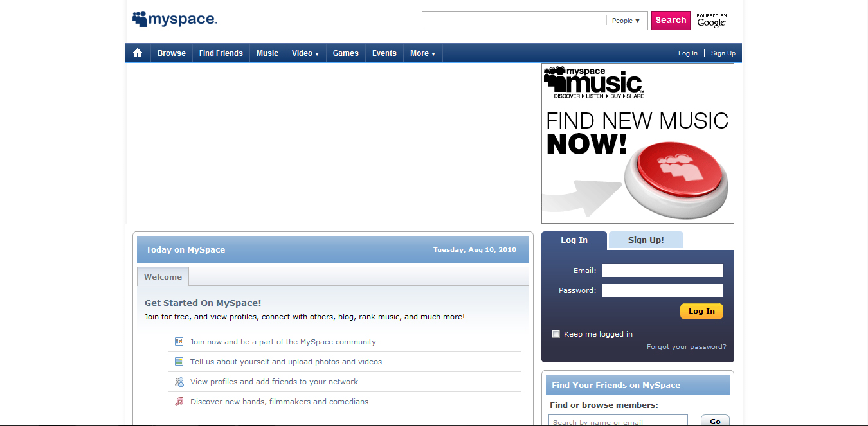Viewport: 868px width, 426px height.
Task: Click the Log In link in top navigation
Action: pos(688,53)
